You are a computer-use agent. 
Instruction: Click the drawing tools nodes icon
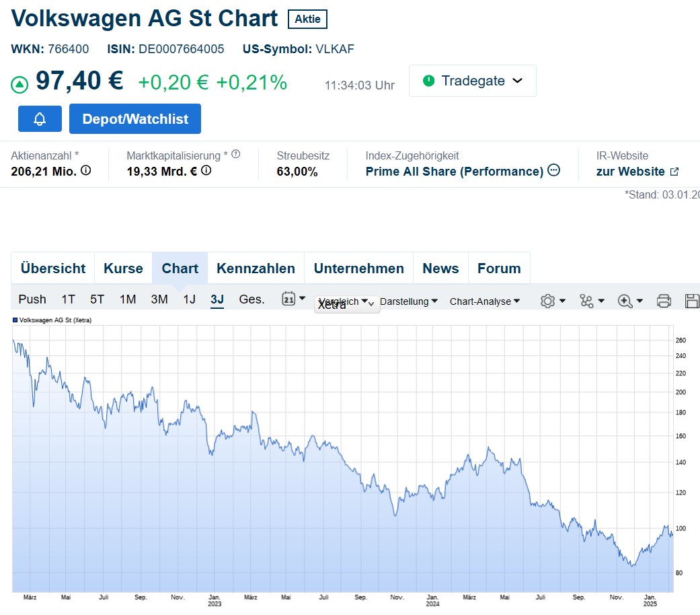click(x=586, y=301)
